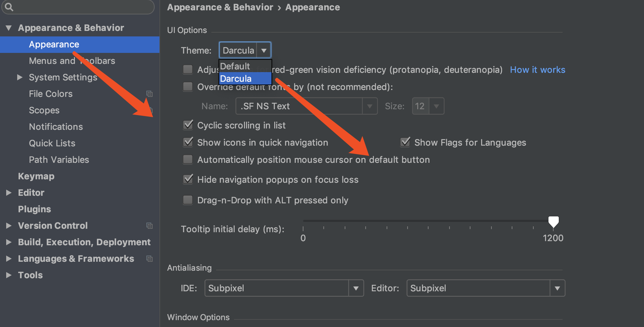
Task: Click the Version Control project-scope icon
Action: (x=149, y=226)
